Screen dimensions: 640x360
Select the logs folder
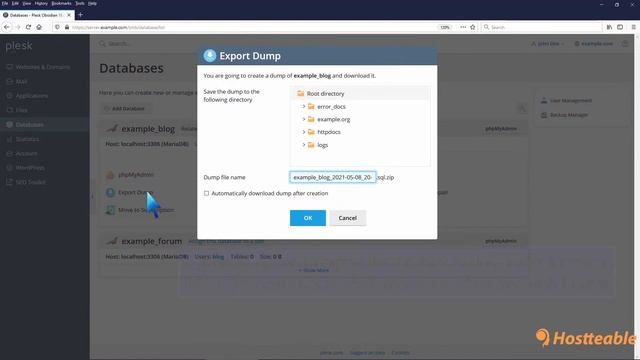click(x=322, y=145)
